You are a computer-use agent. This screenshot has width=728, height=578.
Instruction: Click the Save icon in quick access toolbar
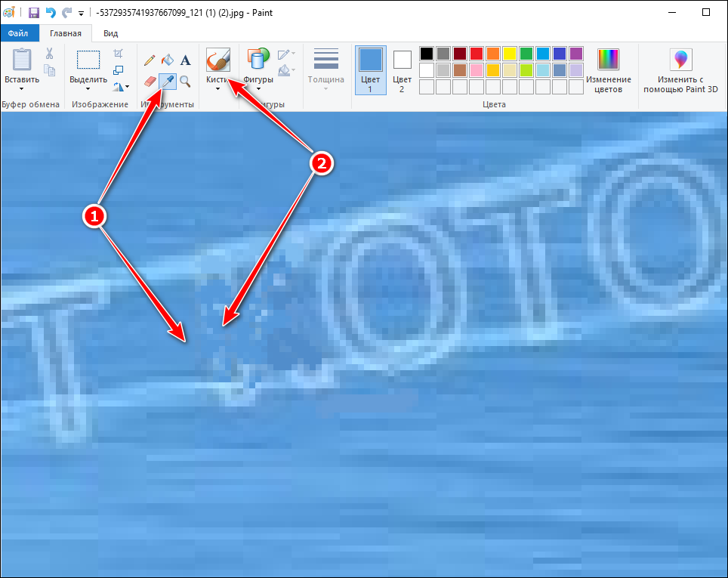[34, 12]
